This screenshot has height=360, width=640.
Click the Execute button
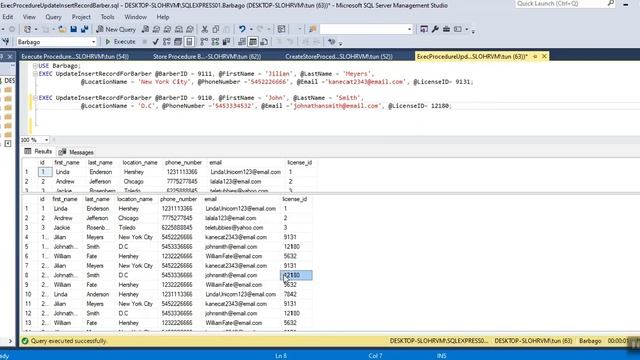click(x=120, y=42)
